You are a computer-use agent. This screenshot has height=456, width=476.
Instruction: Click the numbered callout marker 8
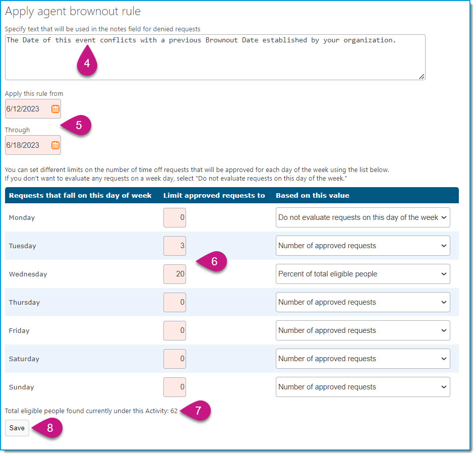[x=47, y=428]
